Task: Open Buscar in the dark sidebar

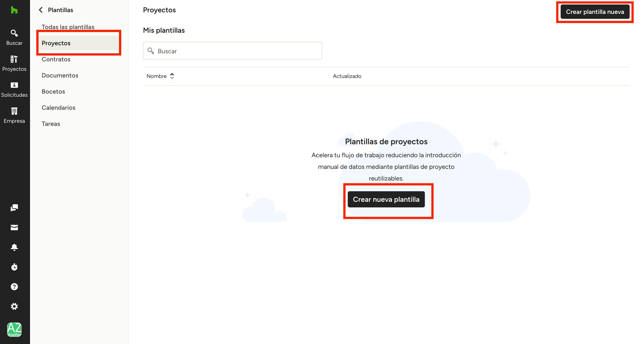Action: (14, 37)
